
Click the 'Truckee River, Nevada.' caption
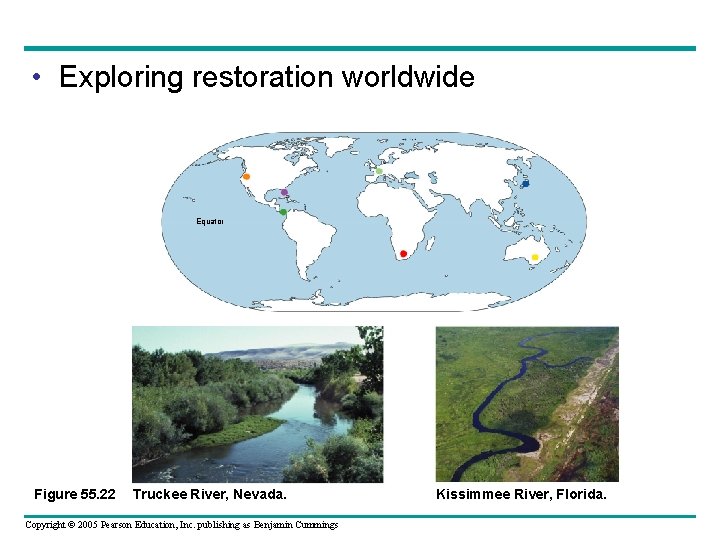point(209,494)
